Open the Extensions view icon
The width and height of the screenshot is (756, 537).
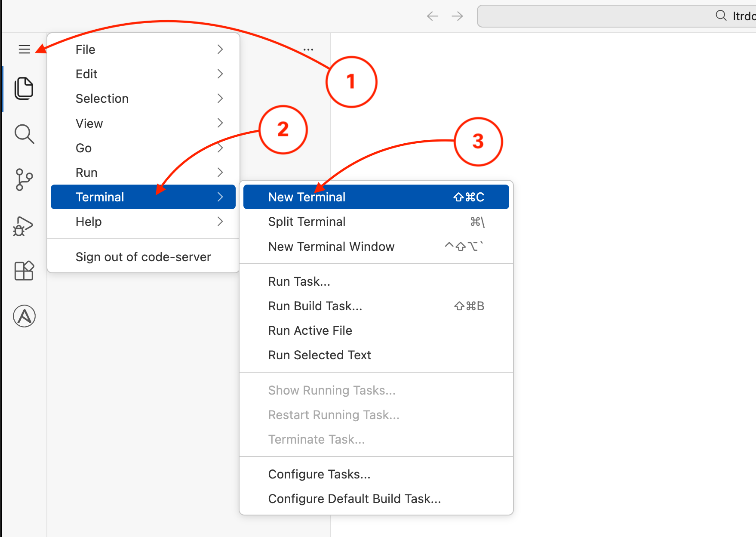click(x=24, y=271)
